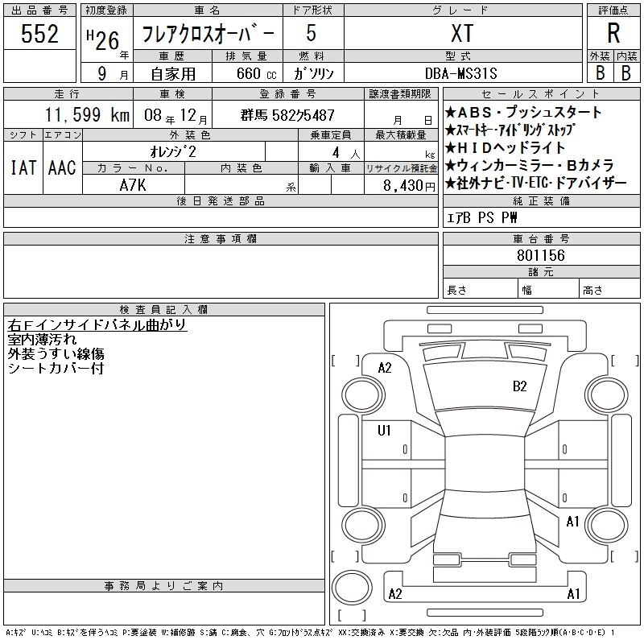Click the shift type IAT
This screenshot has height=644, width=644.
point(23,167)
